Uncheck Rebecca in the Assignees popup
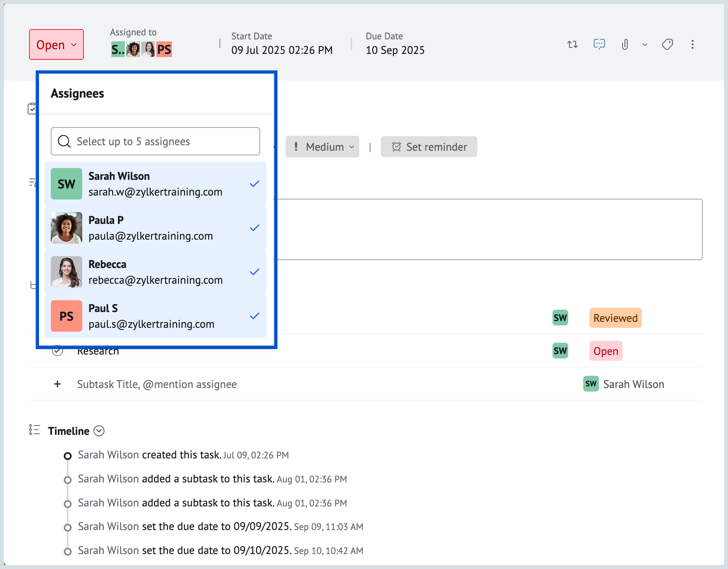 (x=255, y=272)
